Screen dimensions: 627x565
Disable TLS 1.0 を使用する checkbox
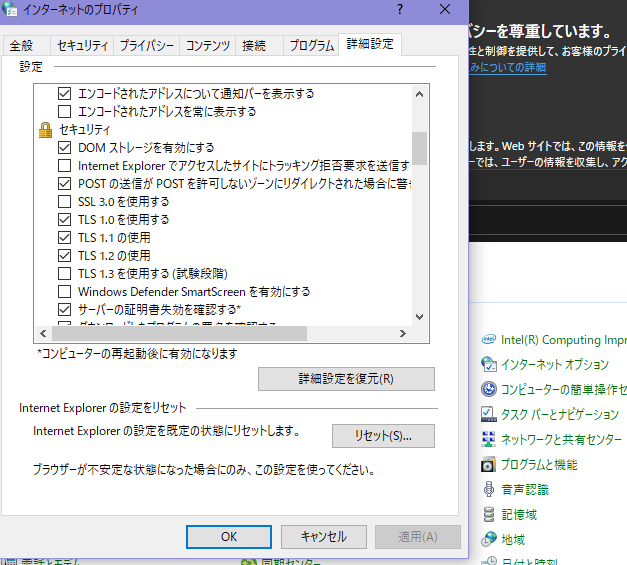[64, 220]
